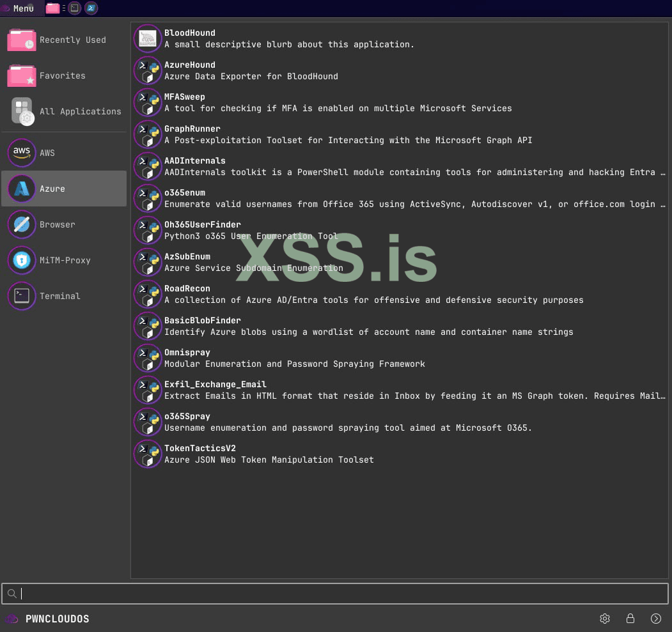Open the All Applications icon
672x632 pixels.
pos(22,111)
